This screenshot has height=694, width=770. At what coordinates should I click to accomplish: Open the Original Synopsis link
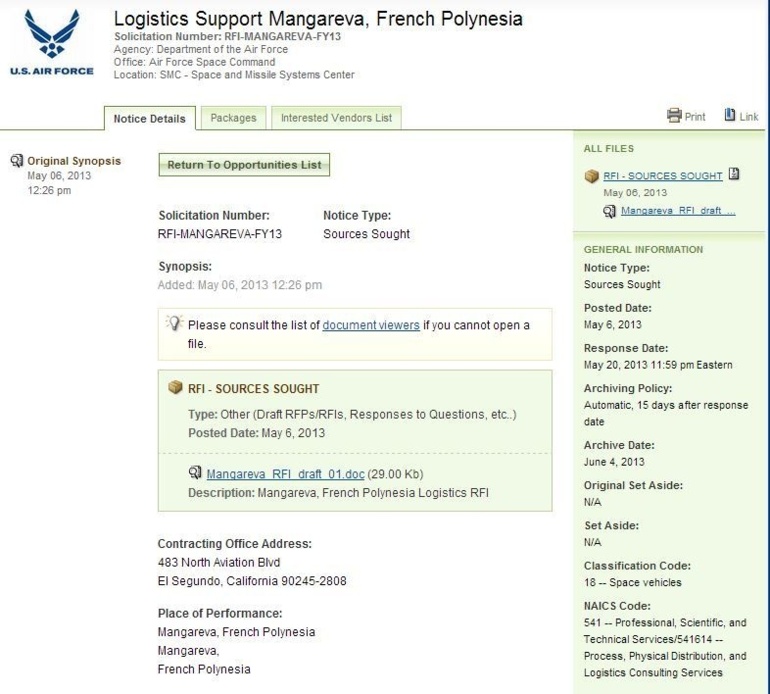(74, 161)
